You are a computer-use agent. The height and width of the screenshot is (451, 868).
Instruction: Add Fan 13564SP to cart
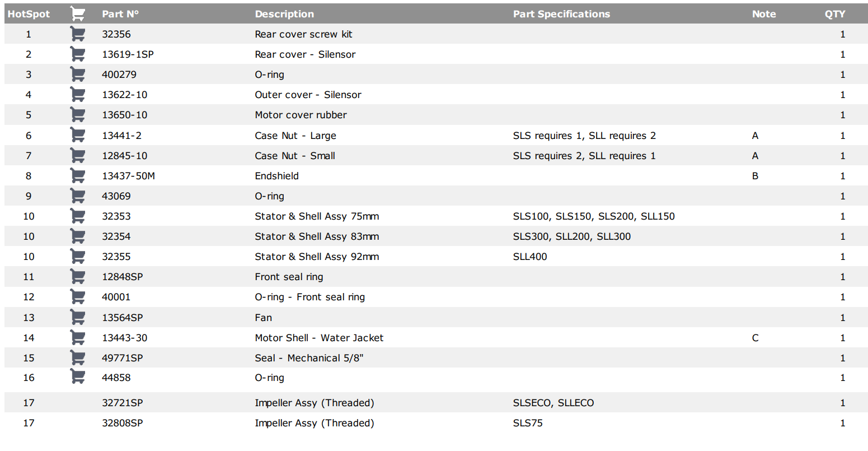[x=78, y=318]
